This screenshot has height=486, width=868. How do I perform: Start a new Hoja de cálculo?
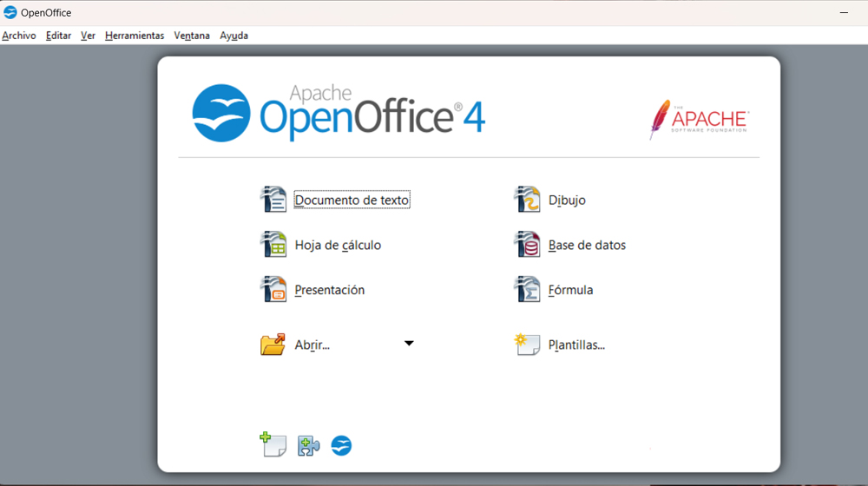[x=338, y=245]
